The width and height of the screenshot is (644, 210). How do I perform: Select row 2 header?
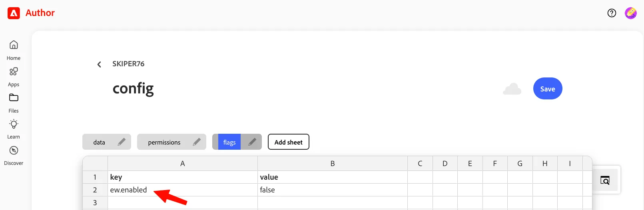tap(95, 190)
